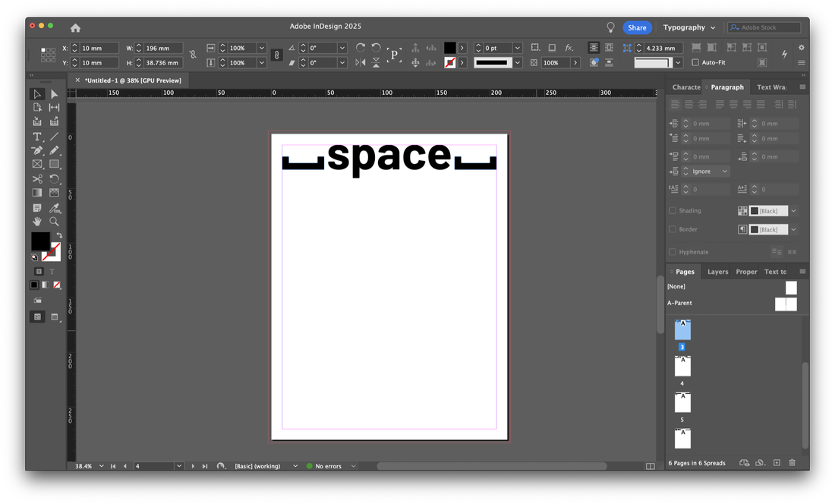Select the Hand tool
835x504 pixels.
click(x=36, y=222)
